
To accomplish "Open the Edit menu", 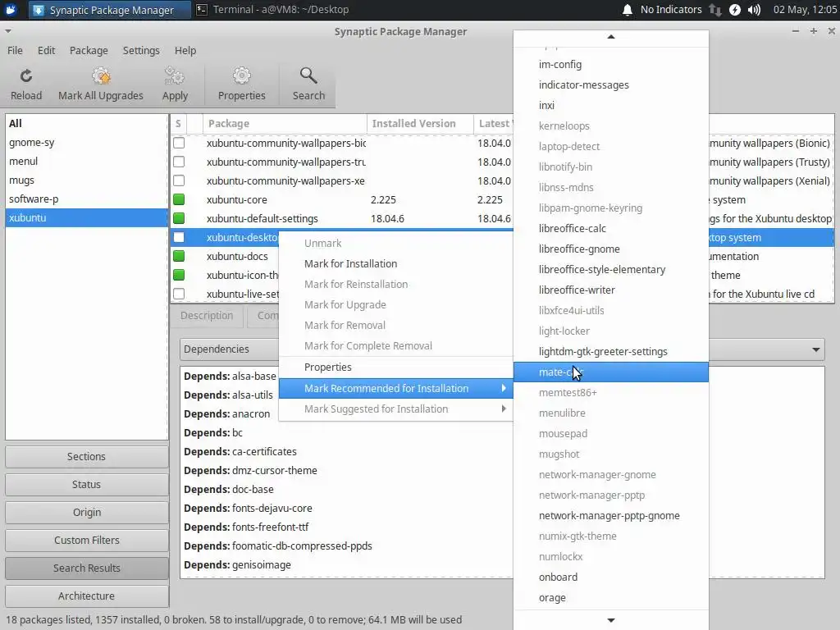I will tap(46, 50).
